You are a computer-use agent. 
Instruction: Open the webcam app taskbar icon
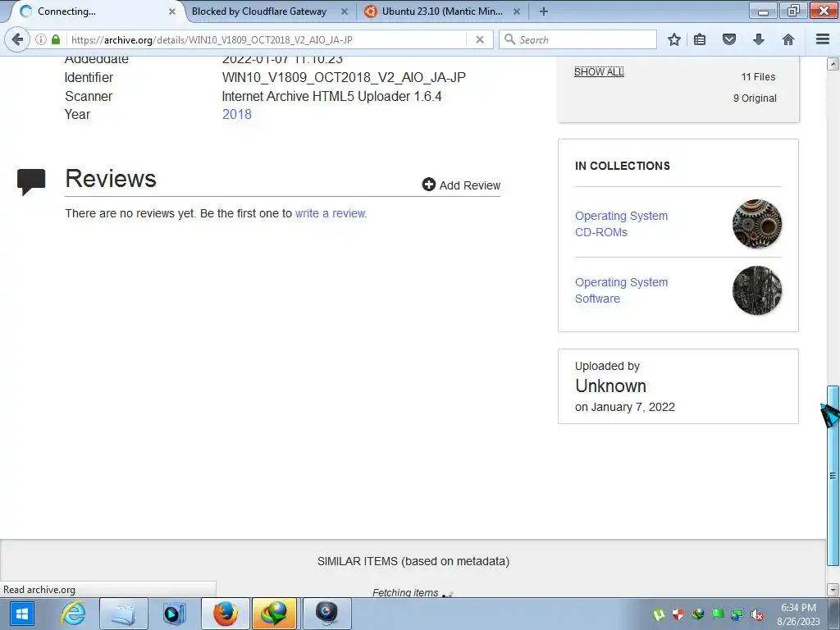326,614
